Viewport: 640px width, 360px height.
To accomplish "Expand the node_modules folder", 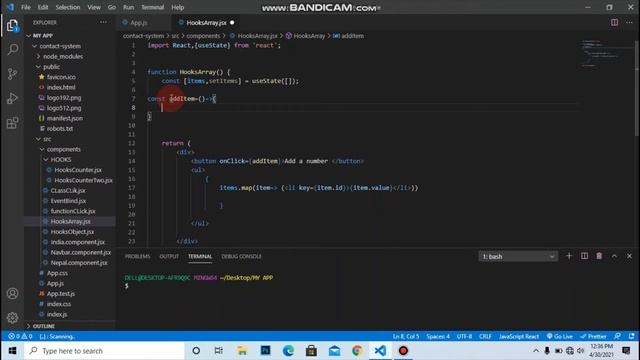I will click(x=62, y=56).
